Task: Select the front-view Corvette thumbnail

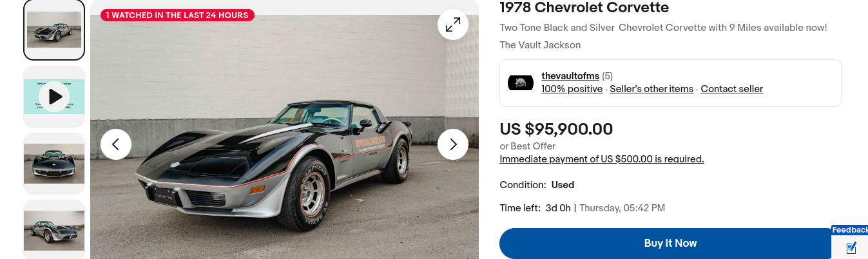Action: click(x=54, y=164)
